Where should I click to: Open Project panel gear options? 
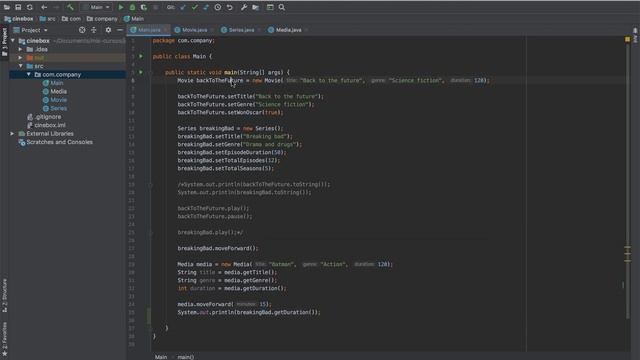click(108, 30)
